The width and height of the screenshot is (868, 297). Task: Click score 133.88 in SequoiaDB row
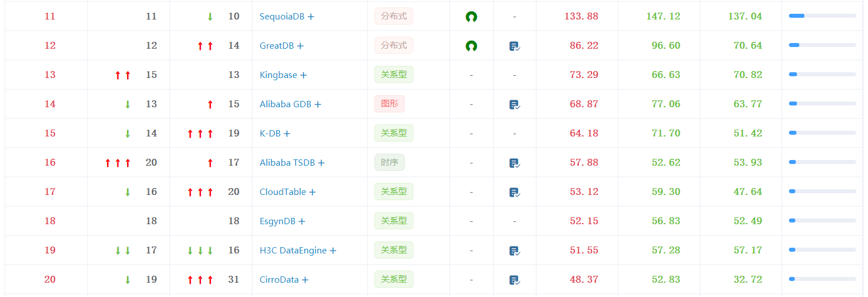click(x=581, y=17)
